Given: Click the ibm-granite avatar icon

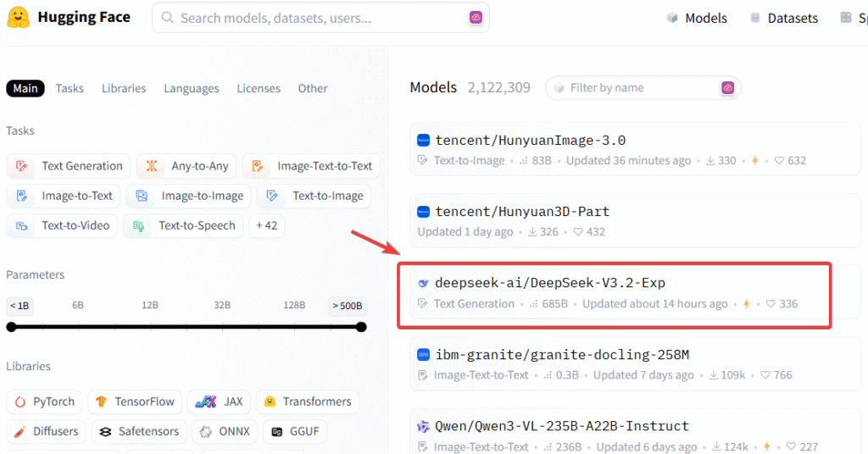Looking at the screenshot, I should pyautogui.click(x=424, y=355).
